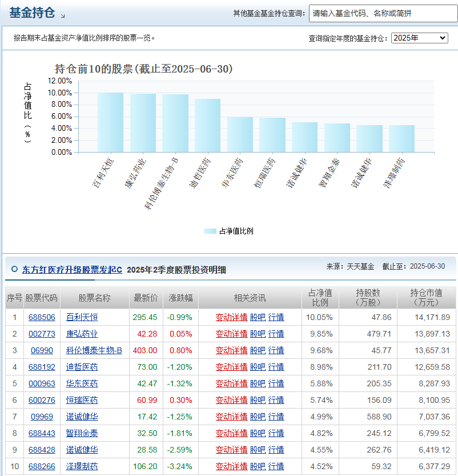The height and width of the screenshot is (476, 458).
Task: Open stock code 688506 link
Action: pos(42,317)
